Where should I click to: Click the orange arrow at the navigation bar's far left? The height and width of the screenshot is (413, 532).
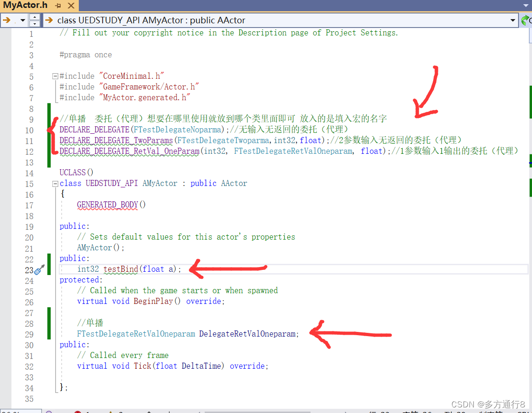click(7, 20)
